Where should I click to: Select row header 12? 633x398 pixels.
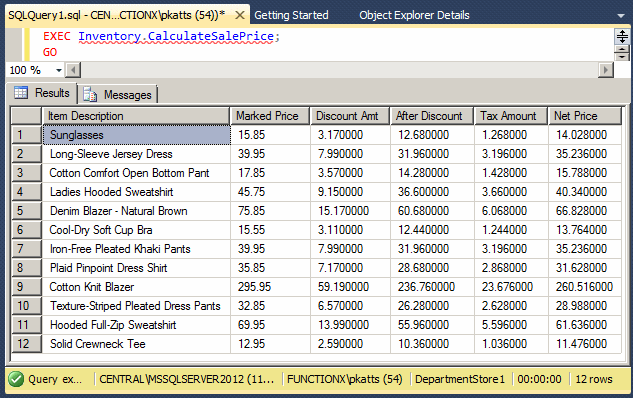point(26,344)
